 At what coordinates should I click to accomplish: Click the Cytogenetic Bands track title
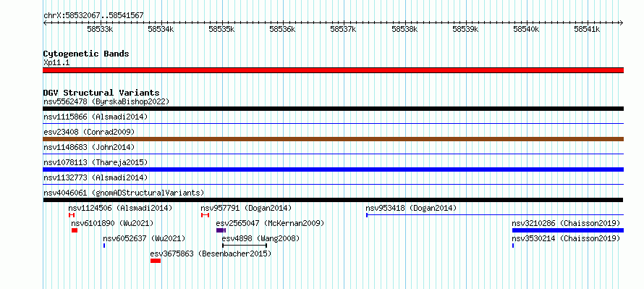pos(86,54)
